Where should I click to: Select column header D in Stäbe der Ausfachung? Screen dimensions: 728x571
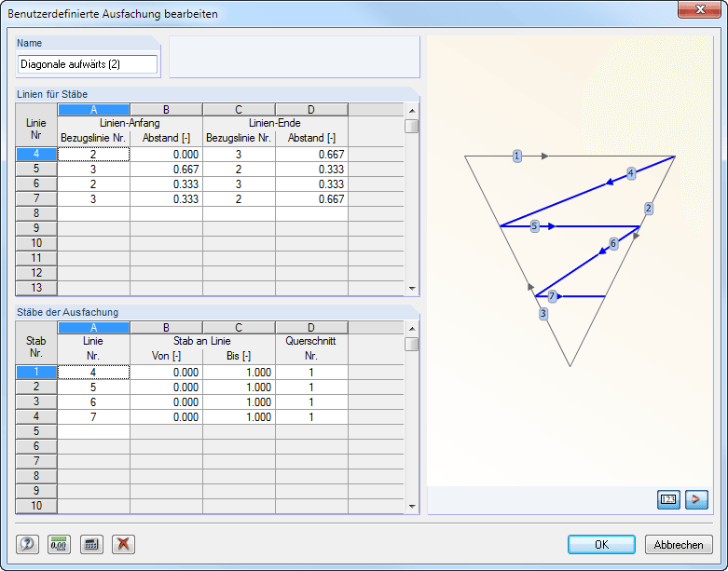[x=311, y=328]
